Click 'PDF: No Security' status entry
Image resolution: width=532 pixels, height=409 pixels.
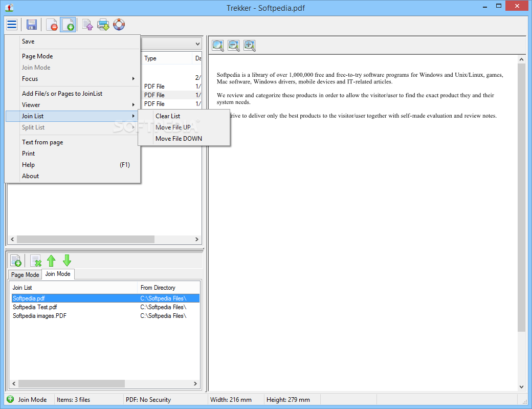(x=148, y=399)
